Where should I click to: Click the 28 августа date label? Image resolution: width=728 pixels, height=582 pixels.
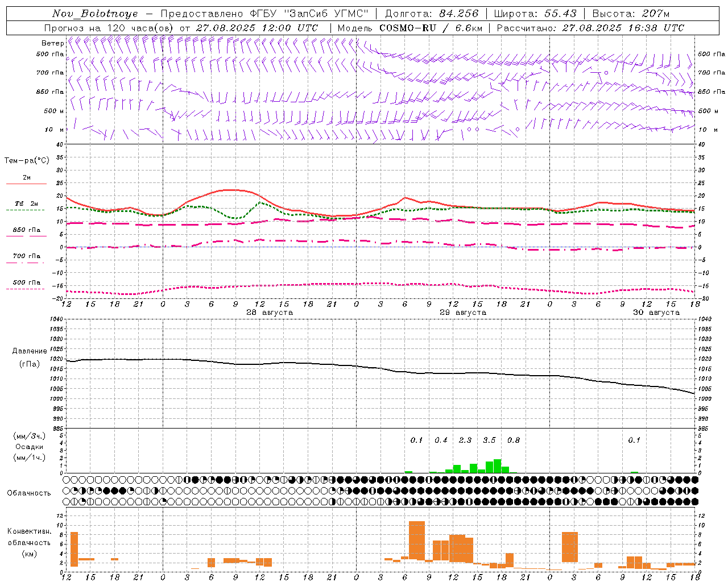270,313
